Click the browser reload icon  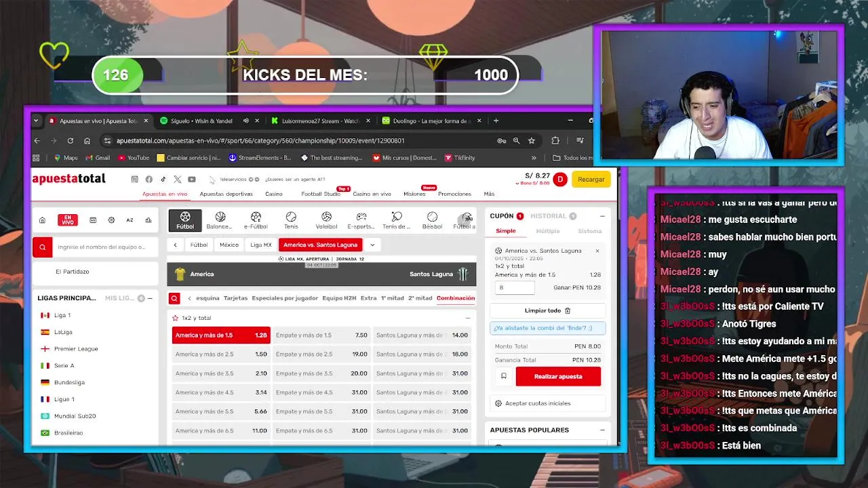pos(70,140)
